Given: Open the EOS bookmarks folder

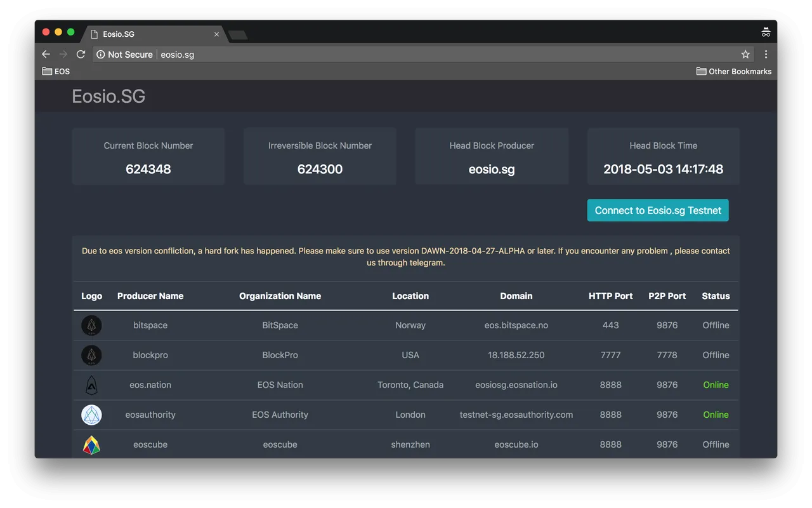Looking at the screenshot, I should (56, 71).
